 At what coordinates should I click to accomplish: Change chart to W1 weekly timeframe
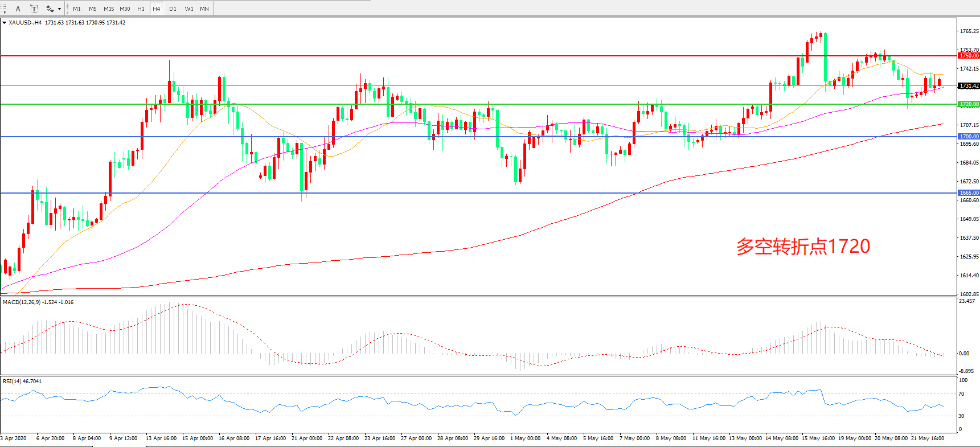click(188, 9)
